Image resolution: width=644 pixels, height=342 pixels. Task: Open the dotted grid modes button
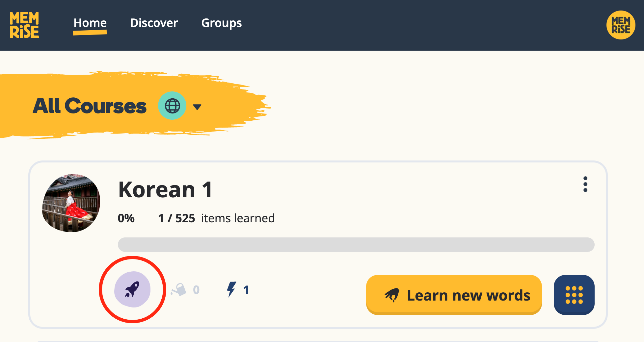[x=574, y=295]
